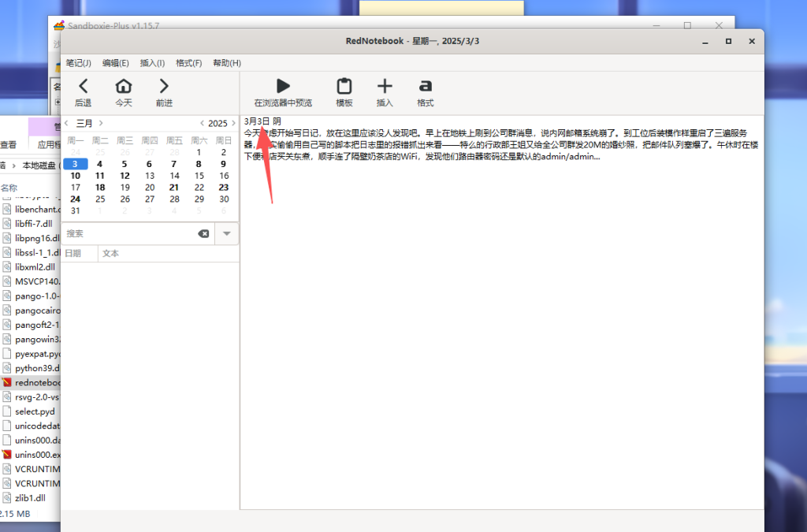Open the Template (模板) clipboard icon
This screenshot has height=532, width=807.
[x=344, y=87]
